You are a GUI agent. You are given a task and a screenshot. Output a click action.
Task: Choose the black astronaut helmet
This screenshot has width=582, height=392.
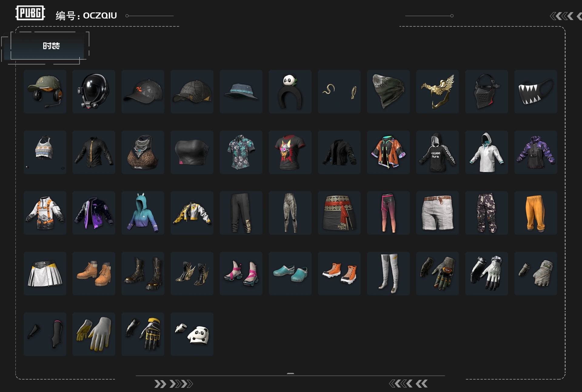tap(94, 92)
